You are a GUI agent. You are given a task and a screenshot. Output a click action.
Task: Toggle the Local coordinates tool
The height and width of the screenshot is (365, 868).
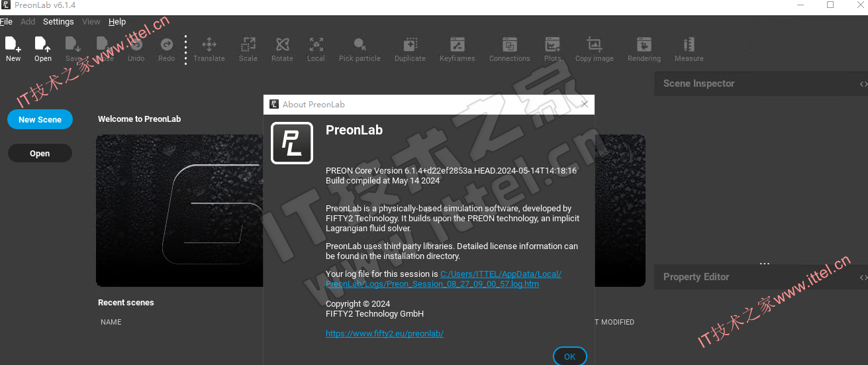pos(316,50)
